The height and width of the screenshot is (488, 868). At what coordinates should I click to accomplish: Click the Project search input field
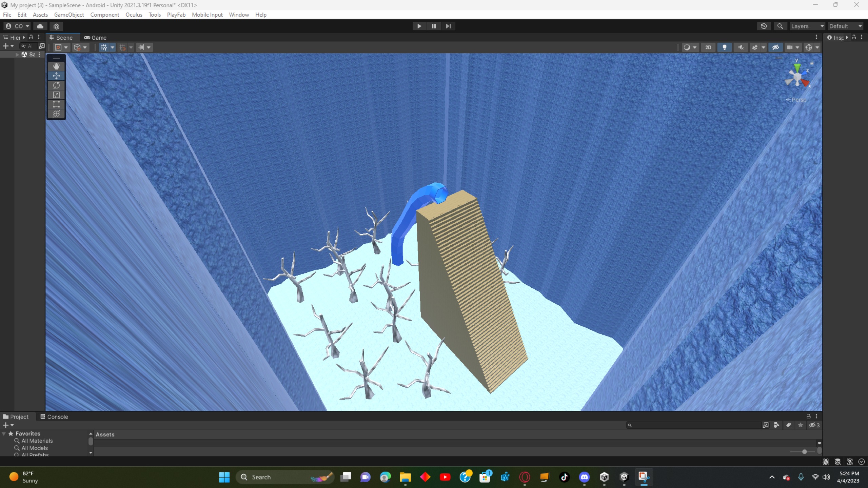(695, 425)
